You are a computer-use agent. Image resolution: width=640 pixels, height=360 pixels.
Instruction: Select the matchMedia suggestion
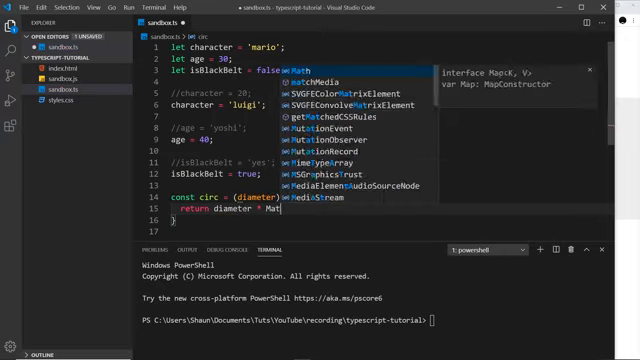357,82
